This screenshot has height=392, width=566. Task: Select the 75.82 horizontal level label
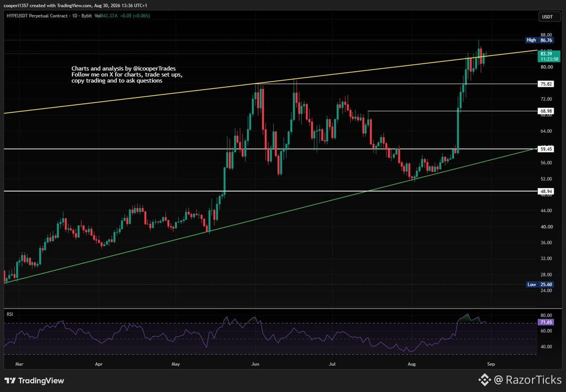point(545,83)
